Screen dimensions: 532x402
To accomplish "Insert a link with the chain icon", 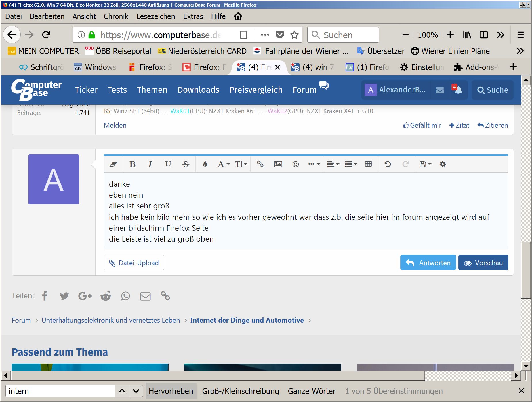I will pos(260,164).
